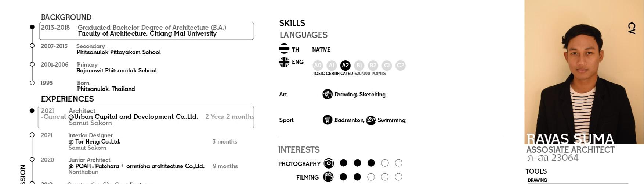644x184 pixels.
Task: Click the CV logo at top right
Action: pyautogui.click(x=632, y=28)
